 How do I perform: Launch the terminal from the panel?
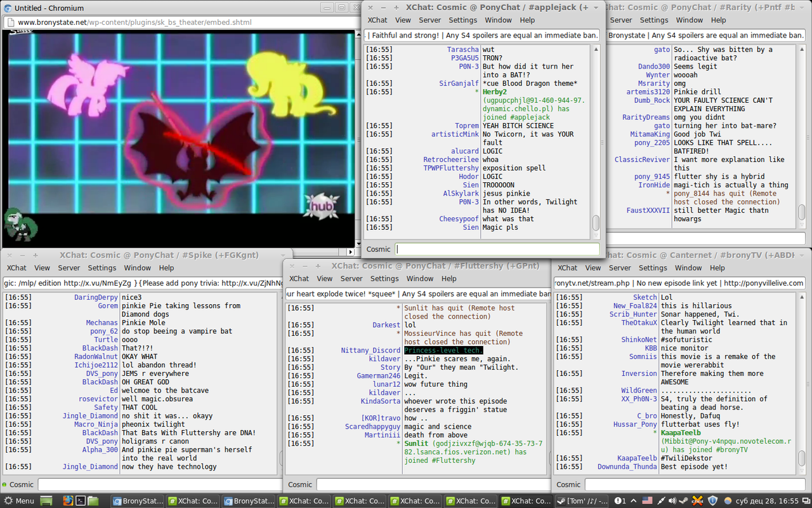pos(81,500)
